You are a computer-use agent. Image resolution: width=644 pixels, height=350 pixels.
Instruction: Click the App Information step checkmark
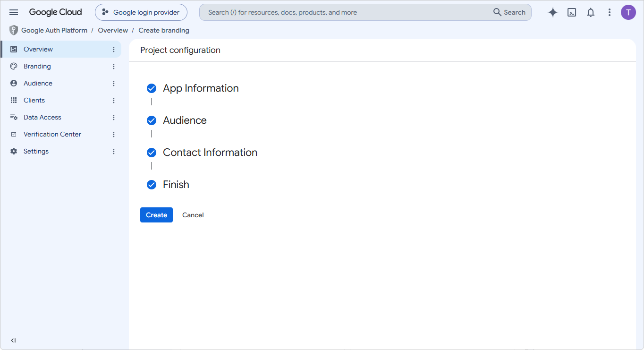(x=152, y=88)
